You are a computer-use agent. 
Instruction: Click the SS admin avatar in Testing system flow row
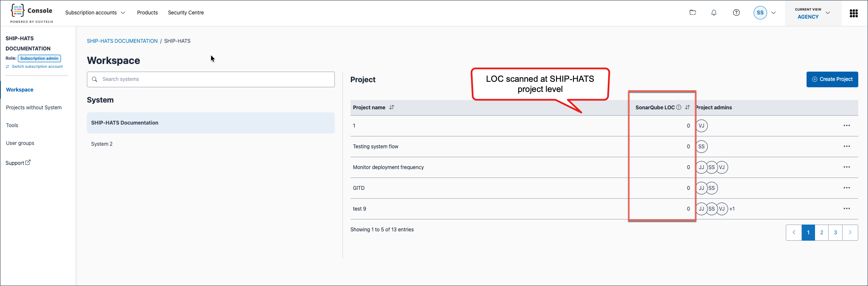pyautogui.click(x=701, y=147)
